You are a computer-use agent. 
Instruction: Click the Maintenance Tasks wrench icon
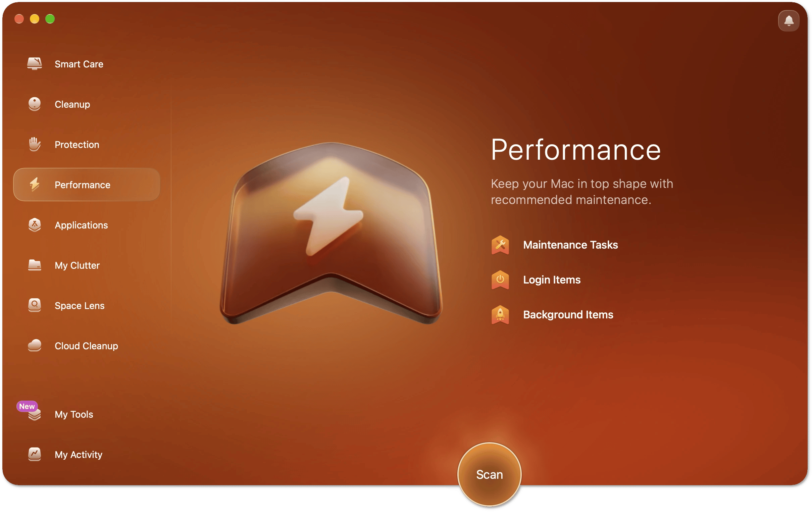click(500, 245)
